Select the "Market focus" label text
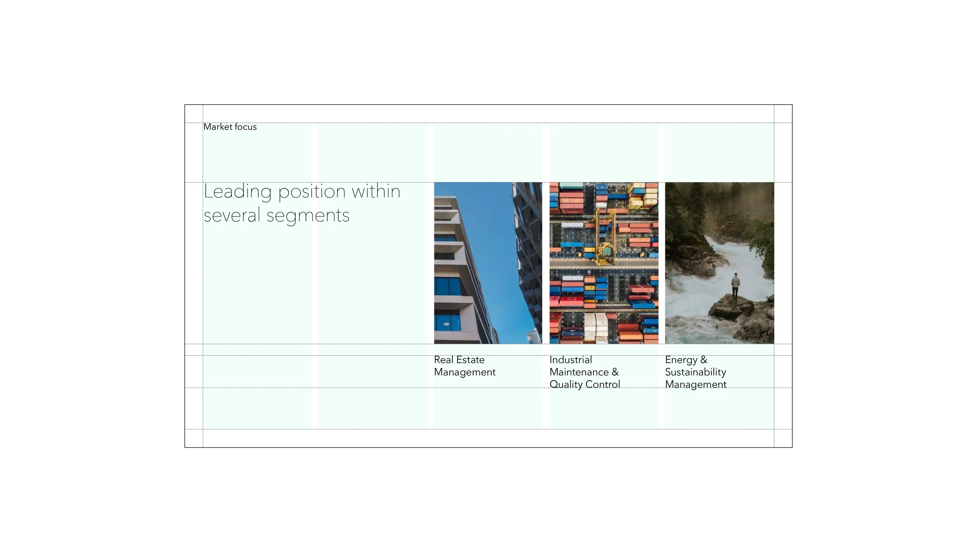980x552 pixels. 230,127
